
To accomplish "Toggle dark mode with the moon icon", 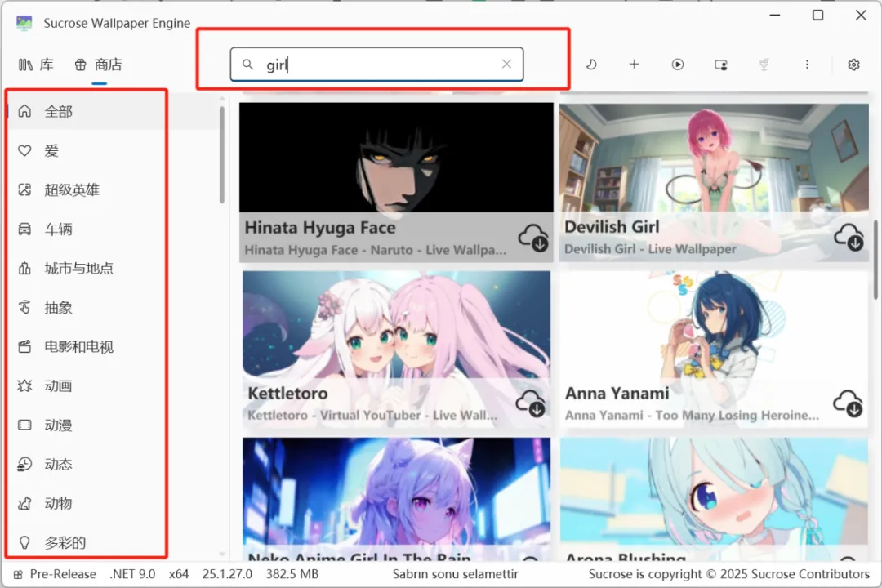I will point(592,64).
